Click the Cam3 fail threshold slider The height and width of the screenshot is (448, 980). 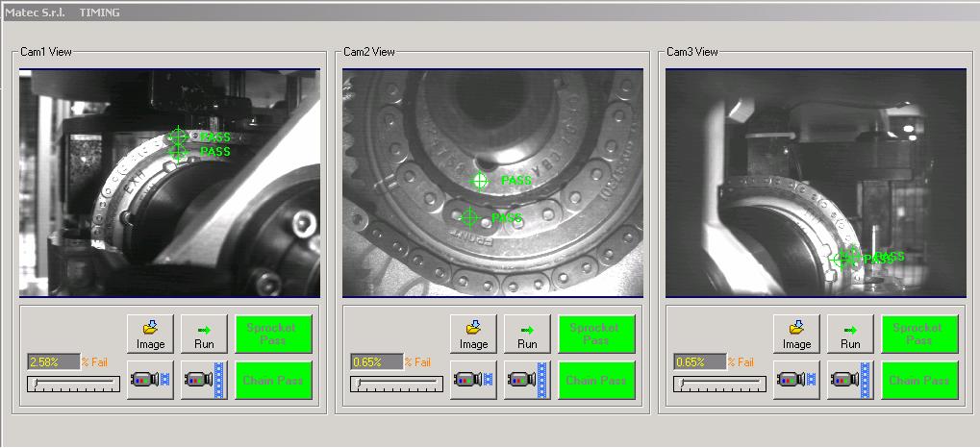pos(720,384)
